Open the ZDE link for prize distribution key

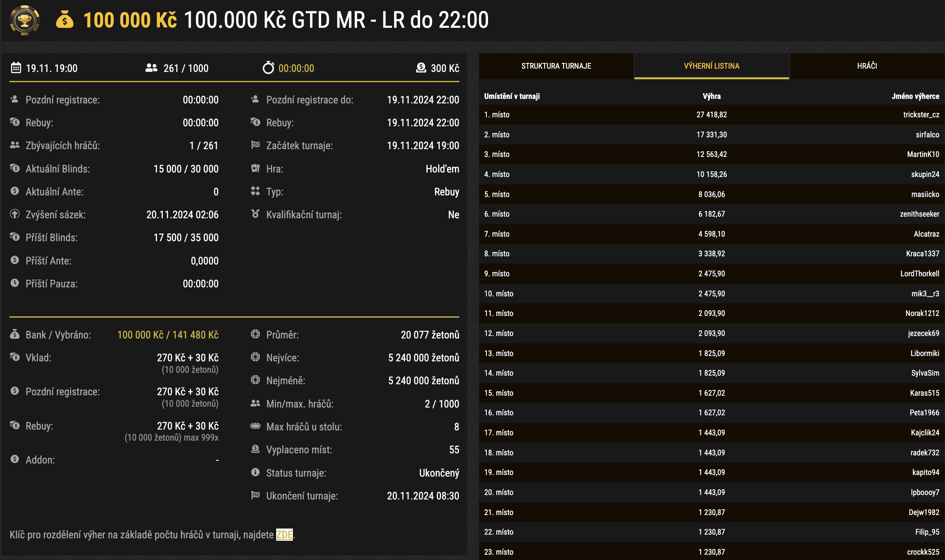point(285,535)
